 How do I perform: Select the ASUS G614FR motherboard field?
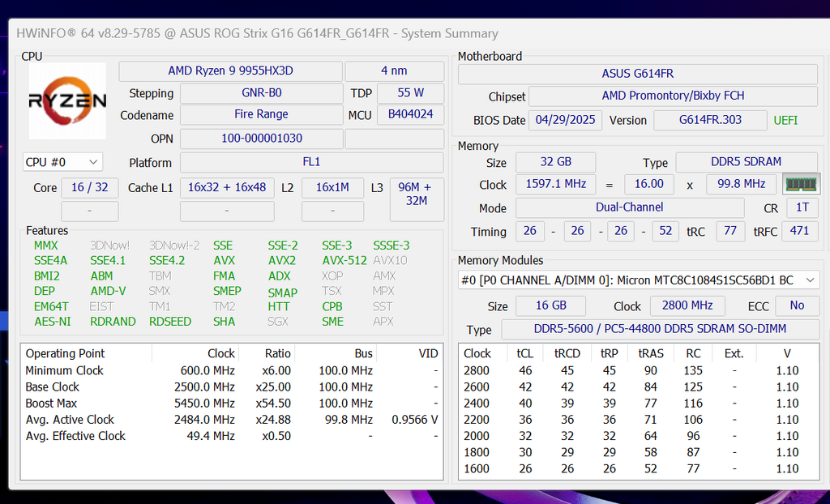637,74
